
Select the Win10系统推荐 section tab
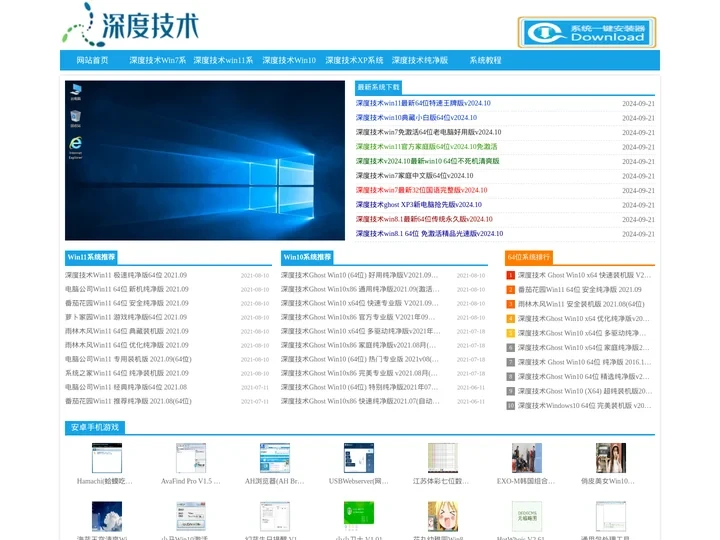point(307,257)
